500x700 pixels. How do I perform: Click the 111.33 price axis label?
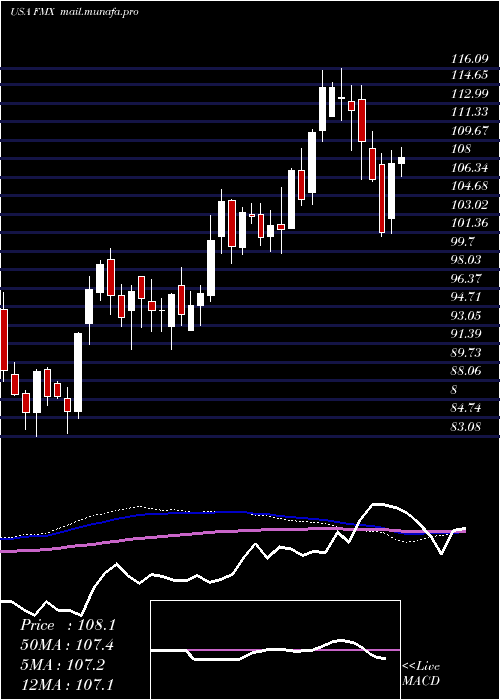[x=469, y=112]
